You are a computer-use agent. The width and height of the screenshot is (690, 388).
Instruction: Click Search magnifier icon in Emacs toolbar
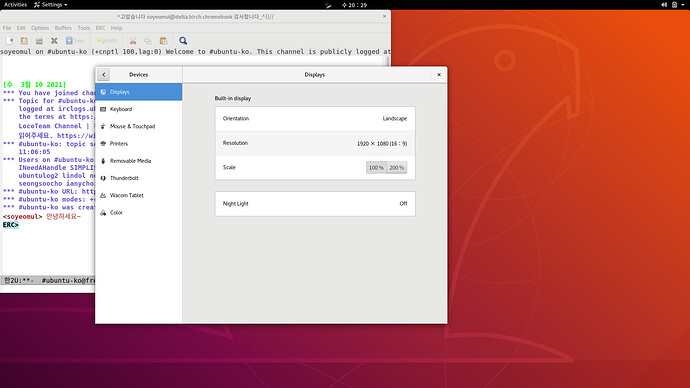pyautogui.click(x=183, y=40)
